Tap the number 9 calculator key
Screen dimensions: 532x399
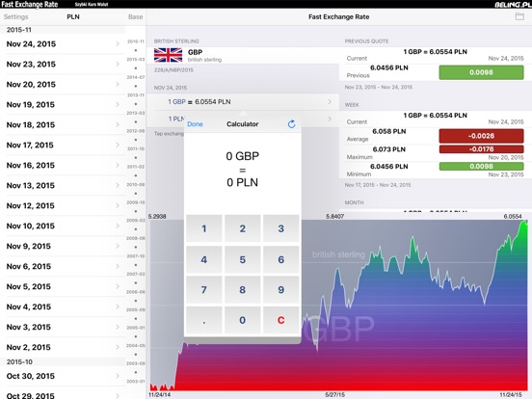[x=280, y=290]
